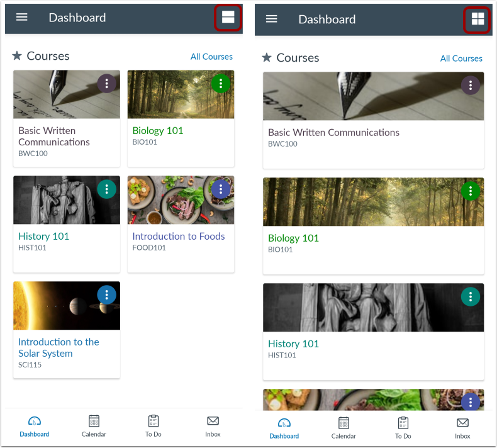Click the Courses heading in left screen
Screen dimensions: 497x448
[x=48, y=56]
